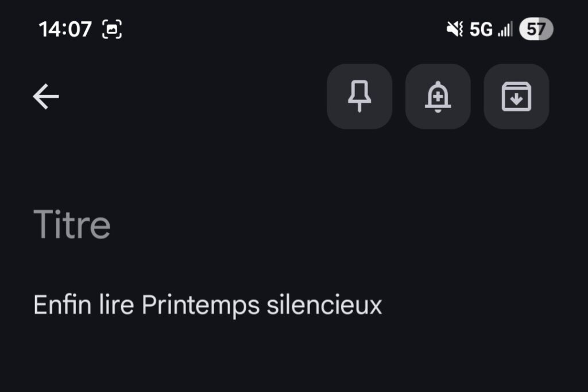Go back using the left arrow
The width and height of the screenshot is (588, 392).
[x=46, y=97]
